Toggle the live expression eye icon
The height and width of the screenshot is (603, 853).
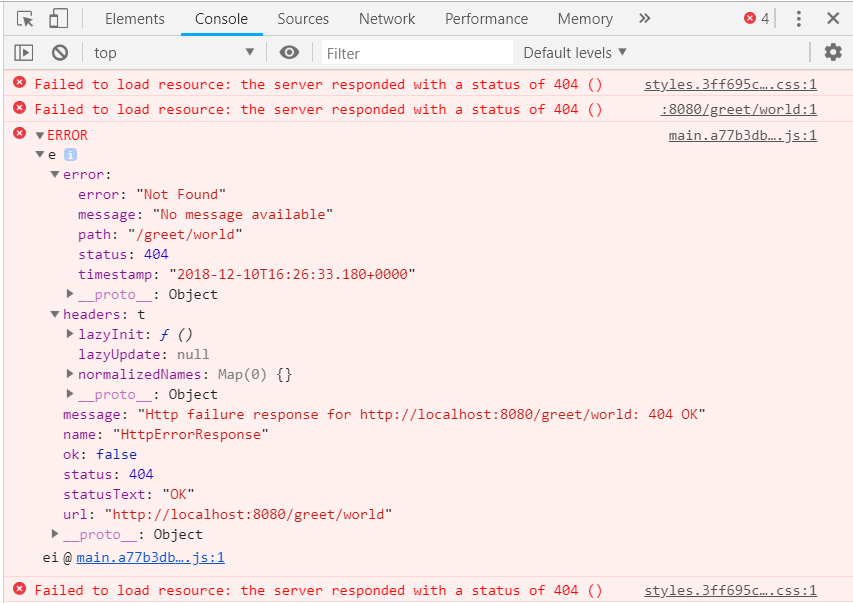point(289,52)
